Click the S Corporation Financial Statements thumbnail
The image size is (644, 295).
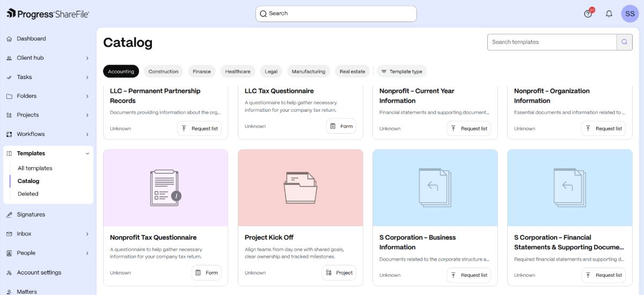tap(570, 188)
